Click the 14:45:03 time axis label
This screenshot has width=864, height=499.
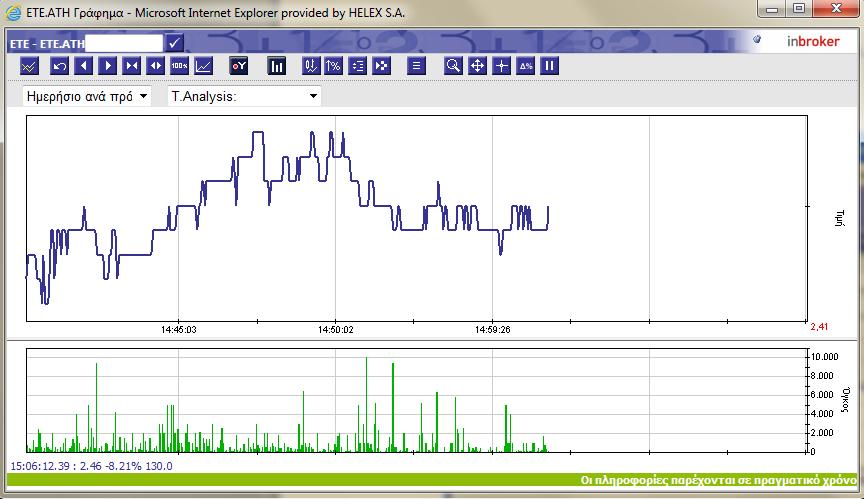179,330
